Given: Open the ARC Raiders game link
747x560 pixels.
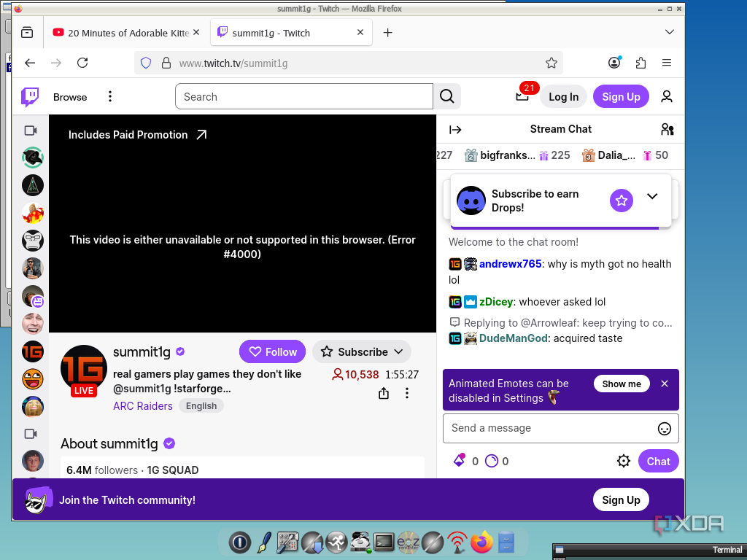Looking at the screenshot, I should pyautogui.click(x=143, y=406).
